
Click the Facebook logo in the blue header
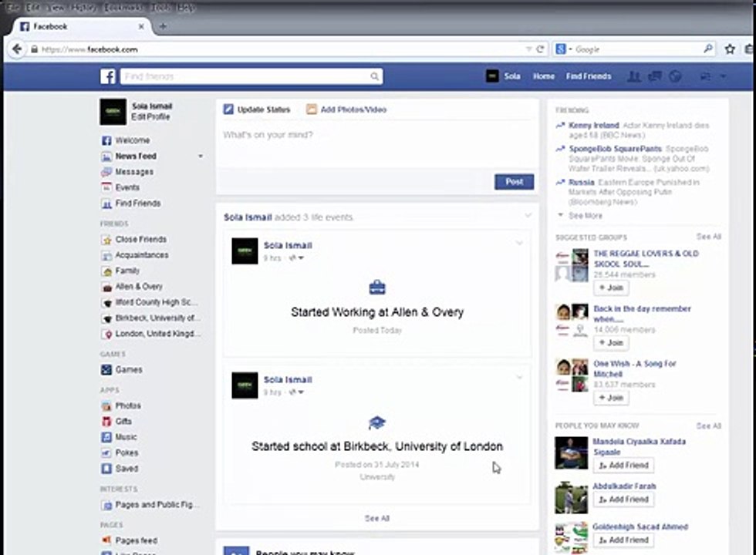[x=108, y=76]
